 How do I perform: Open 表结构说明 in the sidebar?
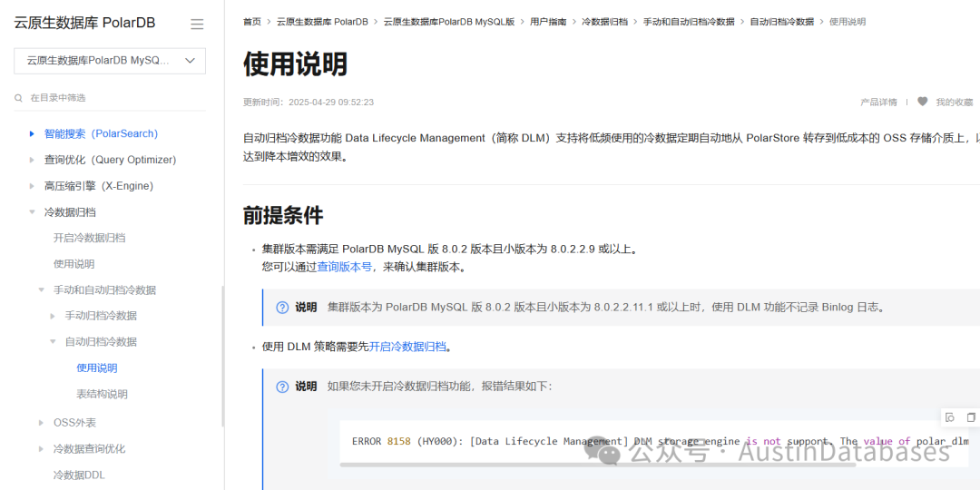[102, 395]
